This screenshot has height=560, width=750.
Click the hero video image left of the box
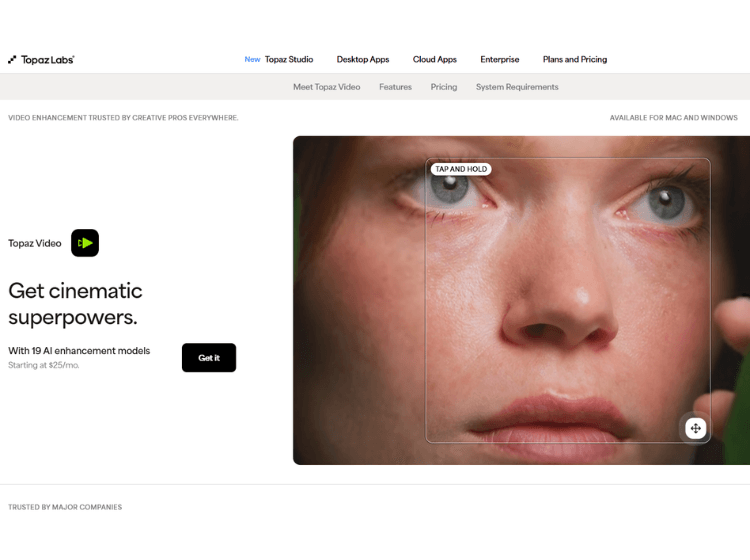click(x=359, y=300)
